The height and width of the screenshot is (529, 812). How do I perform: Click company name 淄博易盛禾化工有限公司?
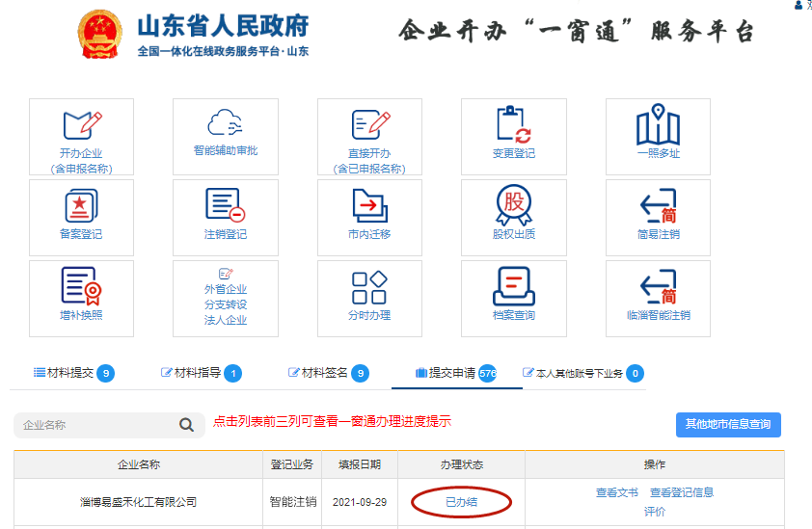pos(138,502)
